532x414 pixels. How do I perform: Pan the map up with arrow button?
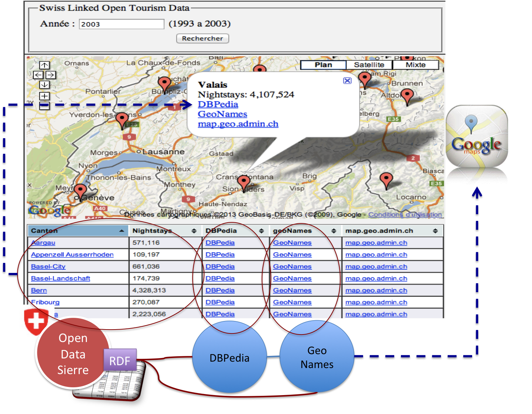tap(45, 65)
